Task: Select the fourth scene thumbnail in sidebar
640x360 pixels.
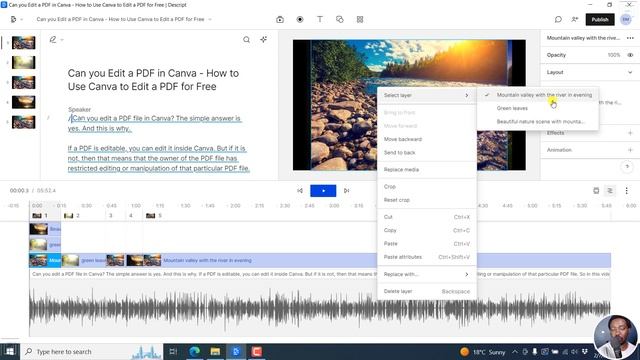Action: coord(23,102)
